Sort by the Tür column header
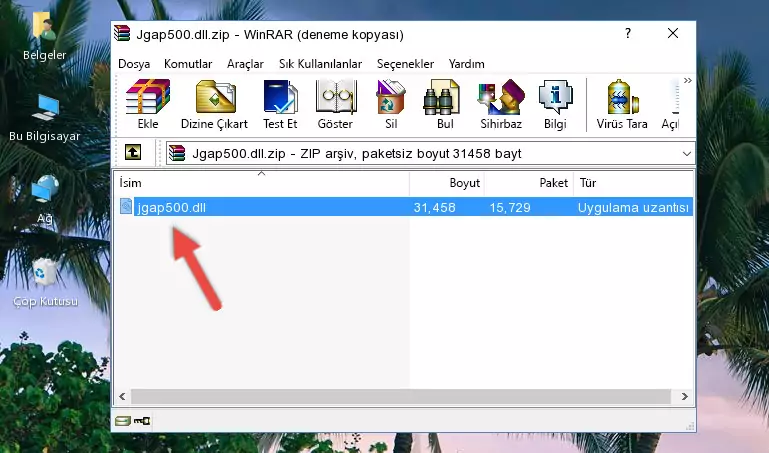 click(x=633, y=183)
